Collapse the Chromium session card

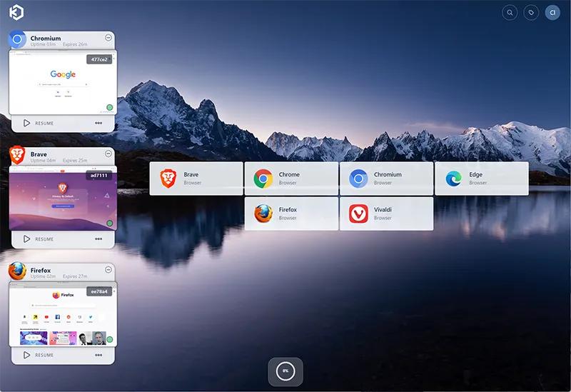108,38
